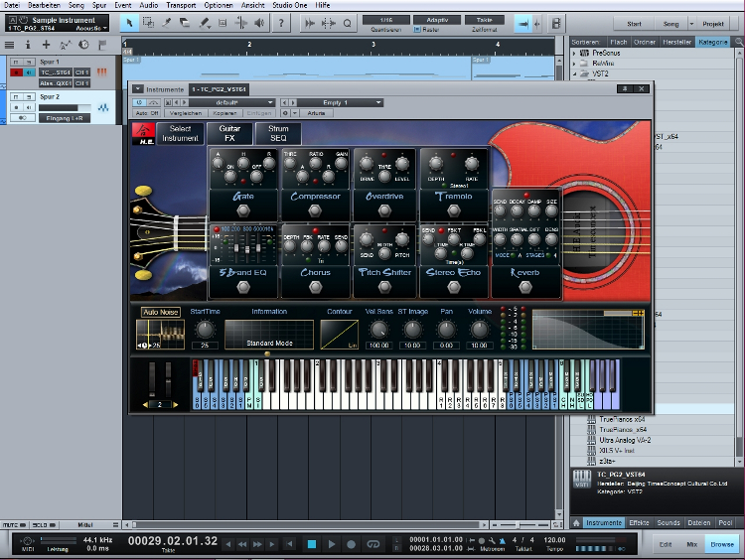Screen dimensions: 745x560
Task: Open the Mix view button
Action: (x=691, y=544)
